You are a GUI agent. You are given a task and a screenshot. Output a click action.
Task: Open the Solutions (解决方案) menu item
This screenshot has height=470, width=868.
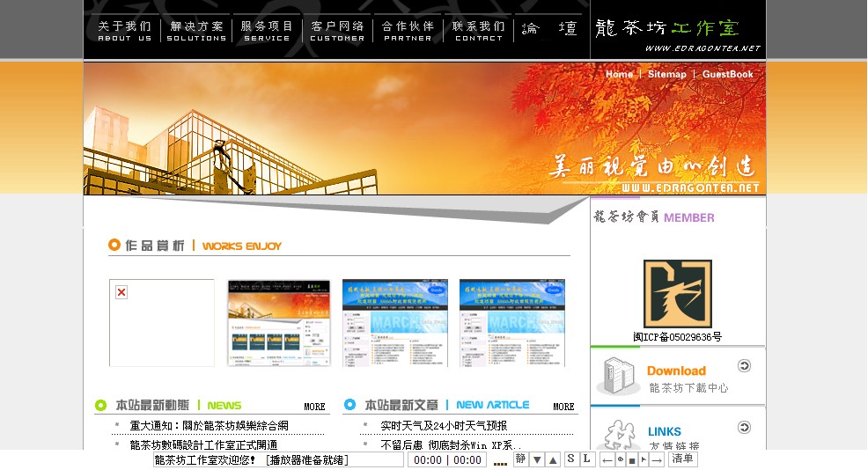196,31
